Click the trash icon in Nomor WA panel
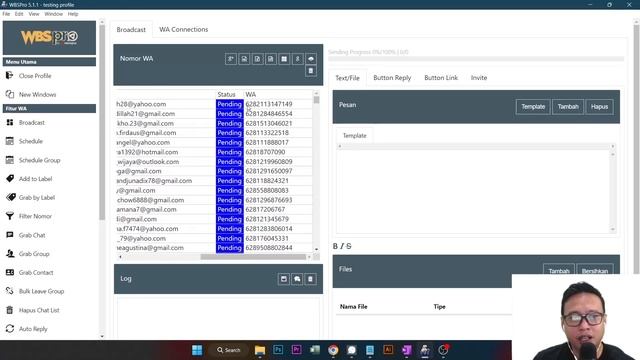This screenshot has height=360, width=640. click(311, 71)
